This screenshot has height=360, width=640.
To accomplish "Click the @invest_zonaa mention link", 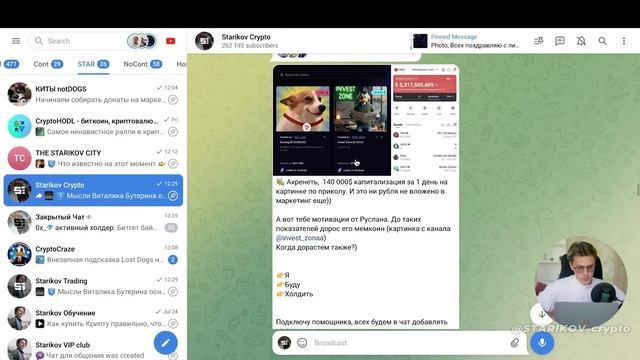I will click(x=300, y=238).
